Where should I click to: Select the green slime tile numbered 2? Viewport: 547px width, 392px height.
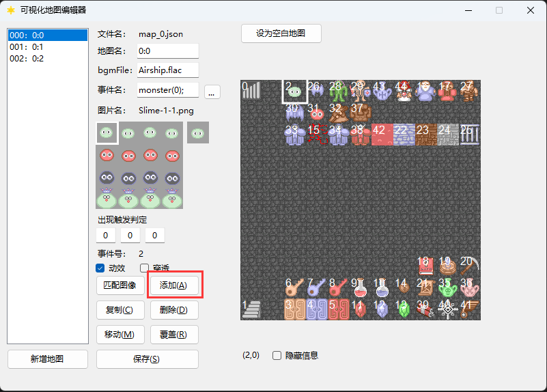[295, 91]
